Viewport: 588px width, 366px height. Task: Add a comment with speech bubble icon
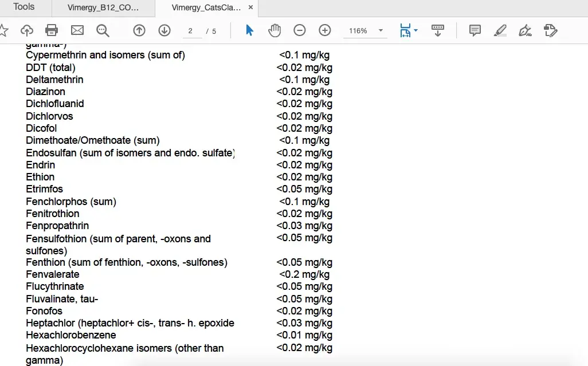tap(475, 30)
